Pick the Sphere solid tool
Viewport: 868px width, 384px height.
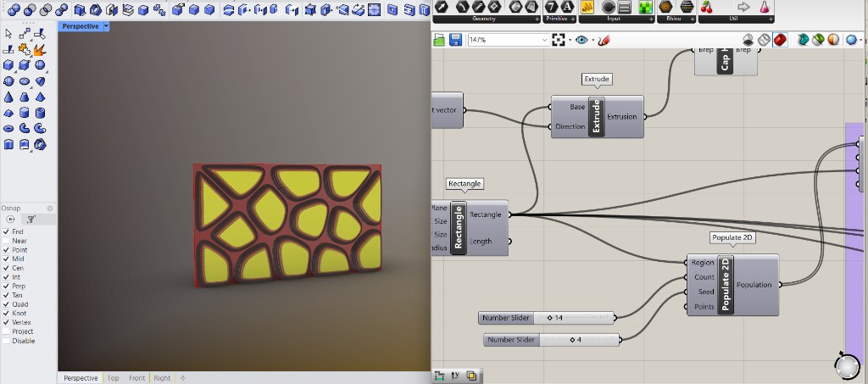[40, 65]
